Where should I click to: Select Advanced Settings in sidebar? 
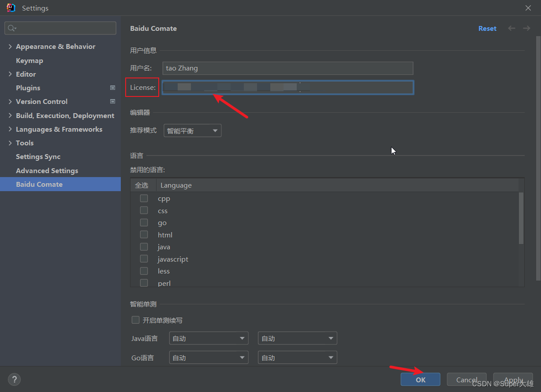[x=47, y=170]
